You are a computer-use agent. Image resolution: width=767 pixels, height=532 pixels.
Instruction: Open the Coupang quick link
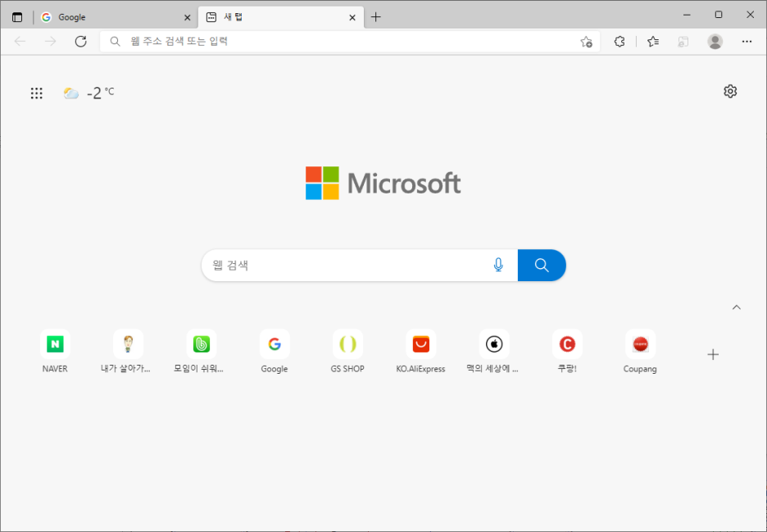coord(640,352)
